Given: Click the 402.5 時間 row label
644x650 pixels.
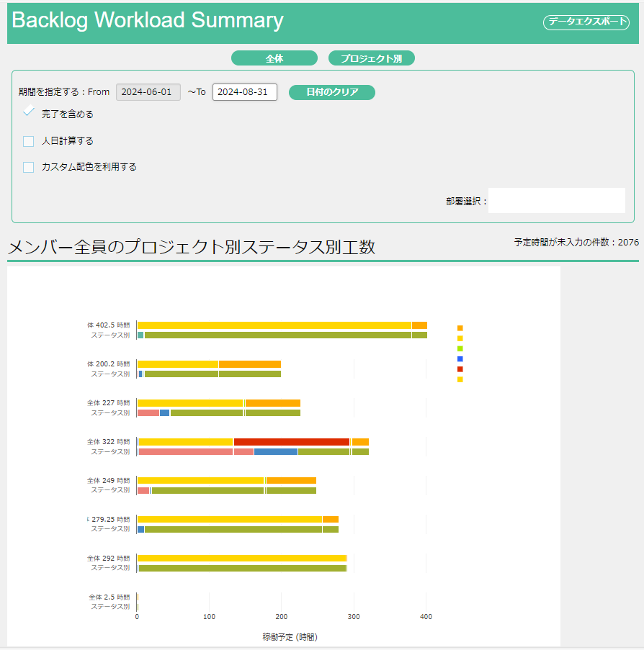Looking at the screenshot, I should tap(109, 325).
